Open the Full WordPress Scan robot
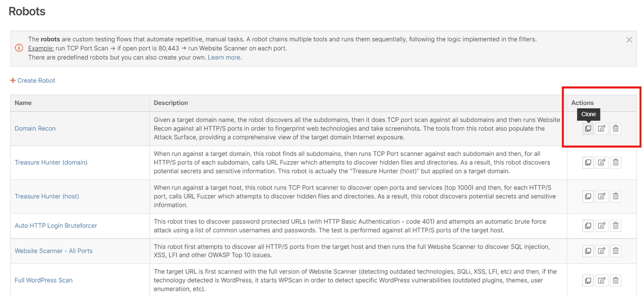 (43, 280)
